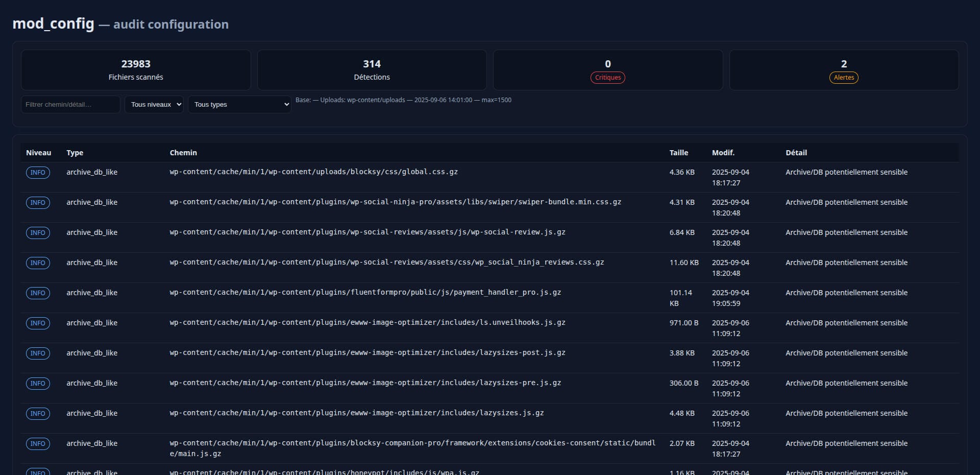Expand the type filter to choose archive_db_like
Screen dimensions: 980x475
click(x=239, y=104)
